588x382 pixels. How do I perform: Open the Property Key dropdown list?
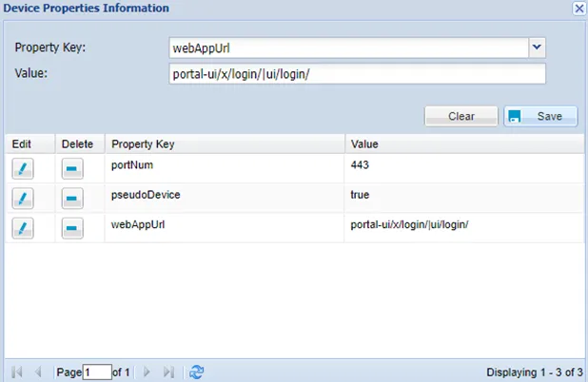point(537,48)
